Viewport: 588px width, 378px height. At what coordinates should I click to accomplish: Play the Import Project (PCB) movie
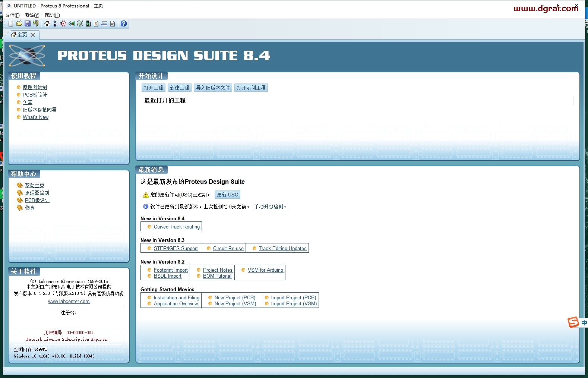[294, 297]
